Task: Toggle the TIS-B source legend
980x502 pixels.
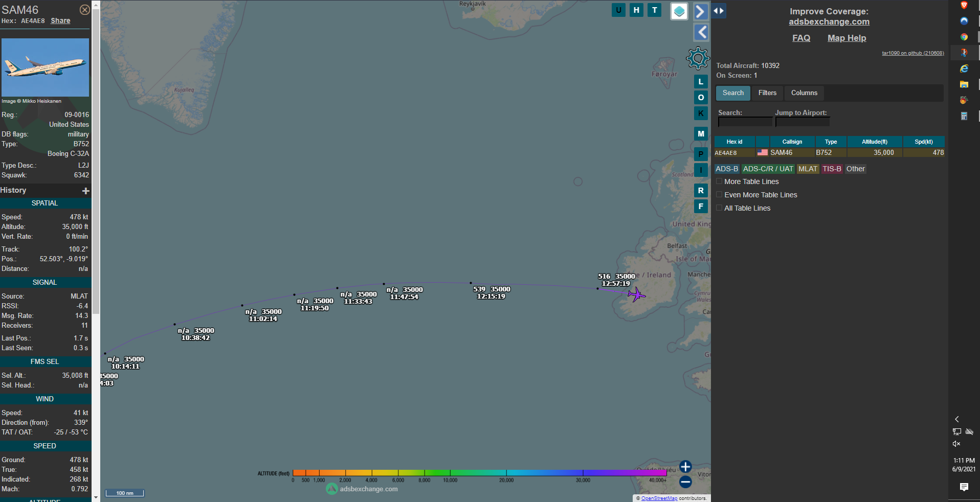Action: click(x=832, y=169)
